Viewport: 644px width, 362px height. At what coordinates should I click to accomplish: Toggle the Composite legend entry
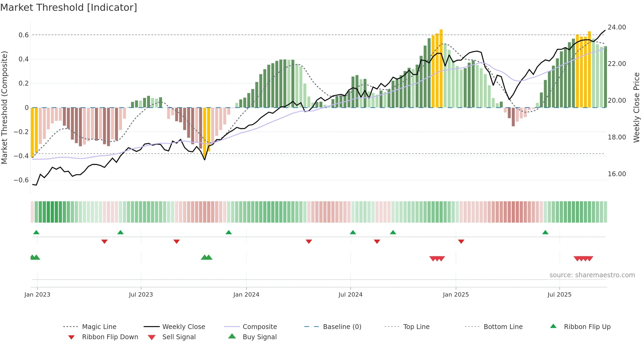tap(251, 327)
